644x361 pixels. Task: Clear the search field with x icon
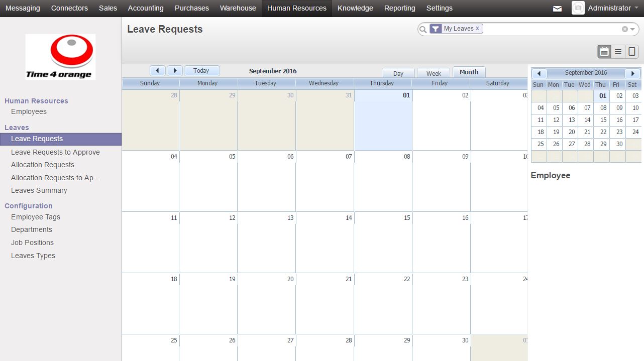(x=625, y=29)
